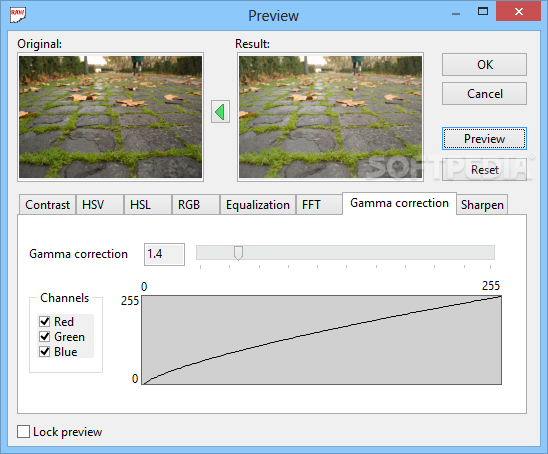This screenshot has width=548, height=454.
Task: Click the Cancel button
Action: [x=484, y=94]
